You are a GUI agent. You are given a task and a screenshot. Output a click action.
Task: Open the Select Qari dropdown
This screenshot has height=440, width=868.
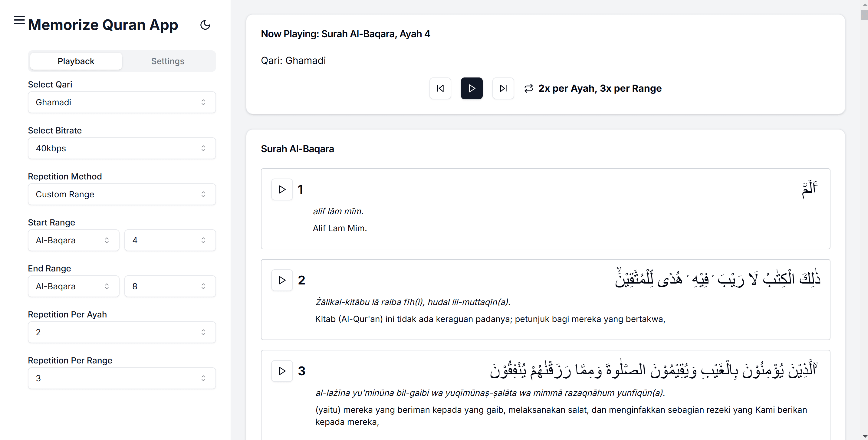121,102
